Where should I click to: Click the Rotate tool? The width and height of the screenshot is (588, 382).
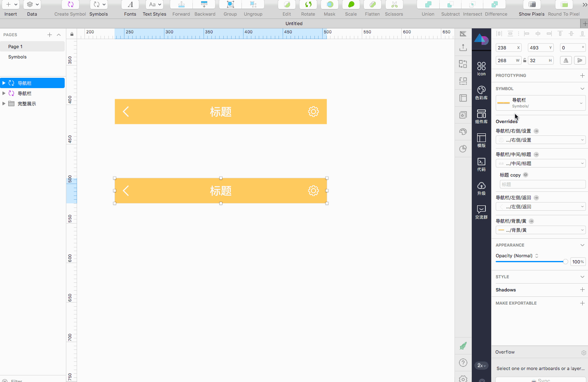(308, 5)
